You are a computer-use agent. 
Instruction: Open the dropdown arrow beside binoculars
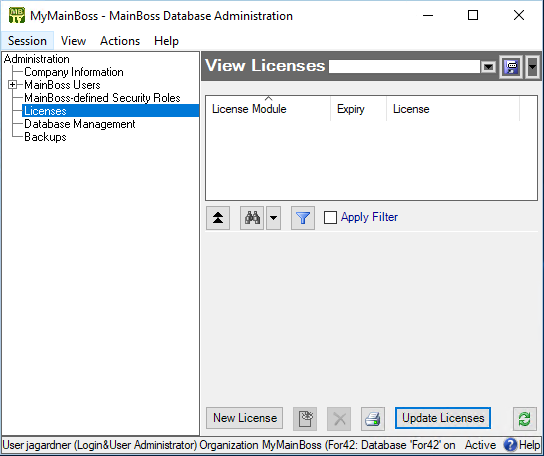click(273, 218)
